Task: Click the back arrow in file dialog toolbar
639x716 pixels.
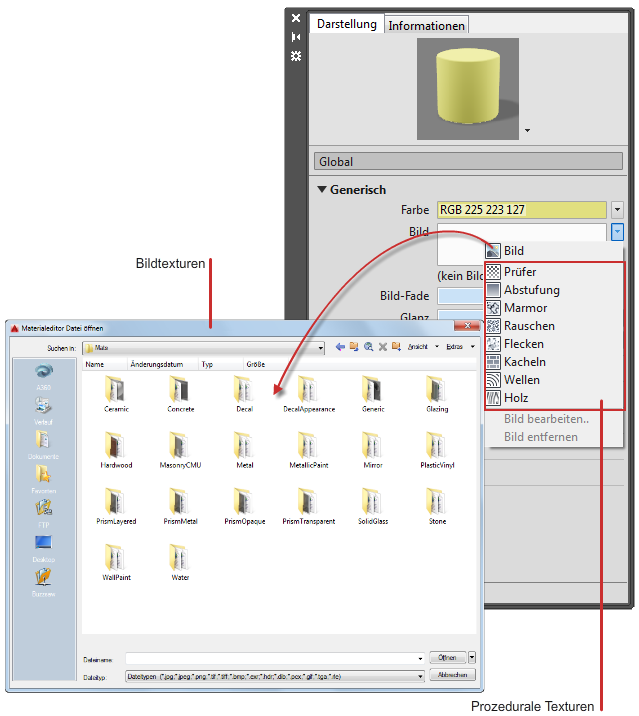Action: point(340,347)
